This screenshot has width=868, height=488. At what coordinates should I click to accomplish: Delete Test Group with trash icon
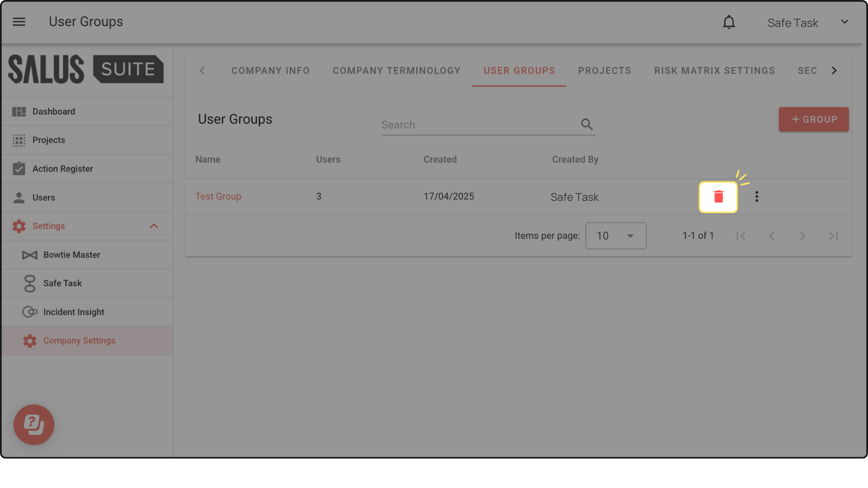tap(718, 197)
